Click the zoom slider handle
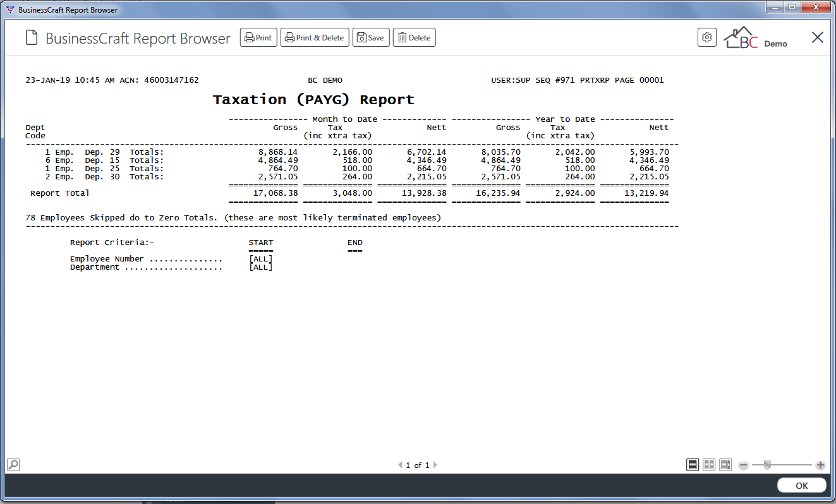This screenshot has height=504, width=836. [767, 465]
